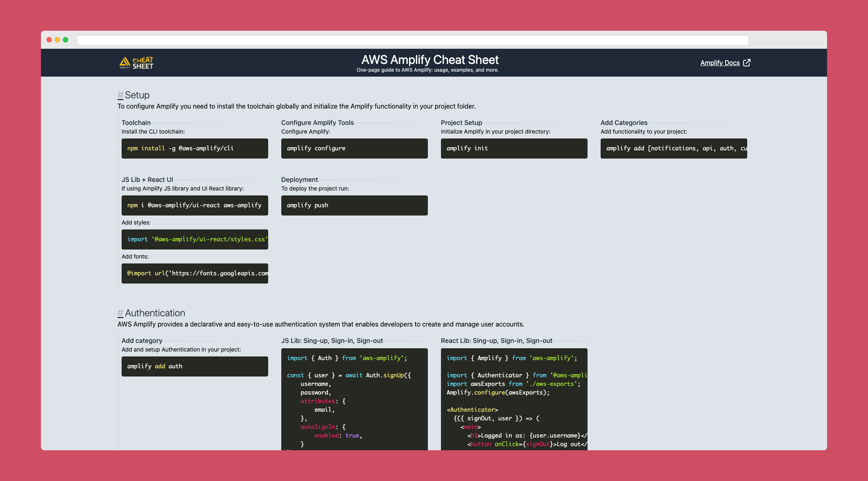Click 'Add and setup Authentication in your project:' text
The image size is (868, 481).
click(x=181, y=349)
